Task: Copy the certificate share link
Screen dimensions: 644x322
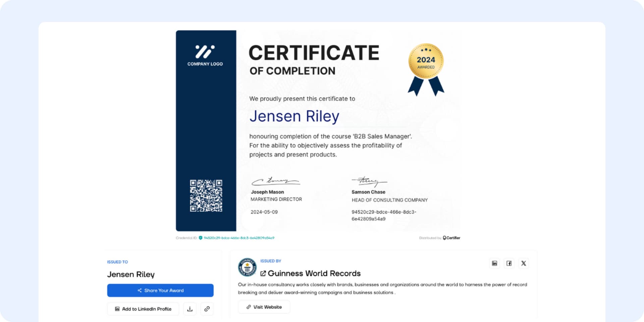Action: pyautogui.click(x=207, y=309)
